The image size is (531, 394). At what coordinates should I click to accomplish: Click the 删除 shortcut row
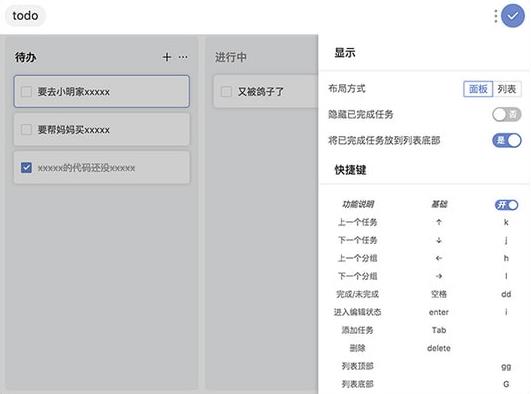point(425,348)
